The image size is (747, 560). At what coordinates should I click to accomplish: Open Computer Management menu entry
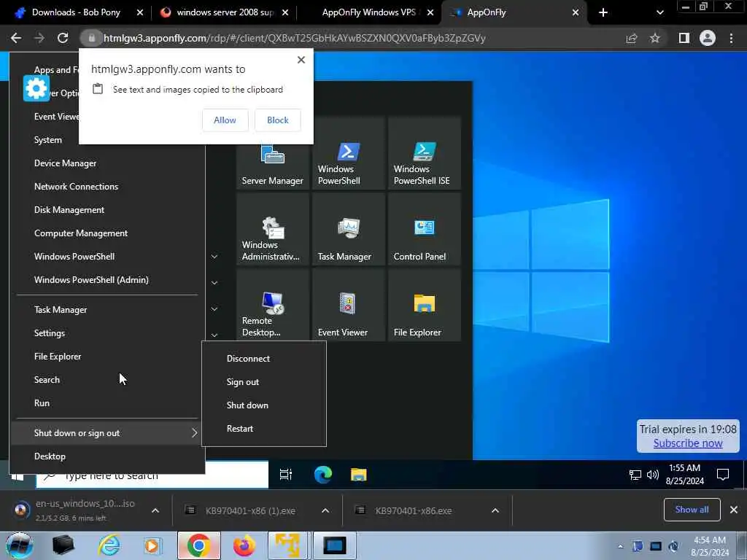pos(107,233)
